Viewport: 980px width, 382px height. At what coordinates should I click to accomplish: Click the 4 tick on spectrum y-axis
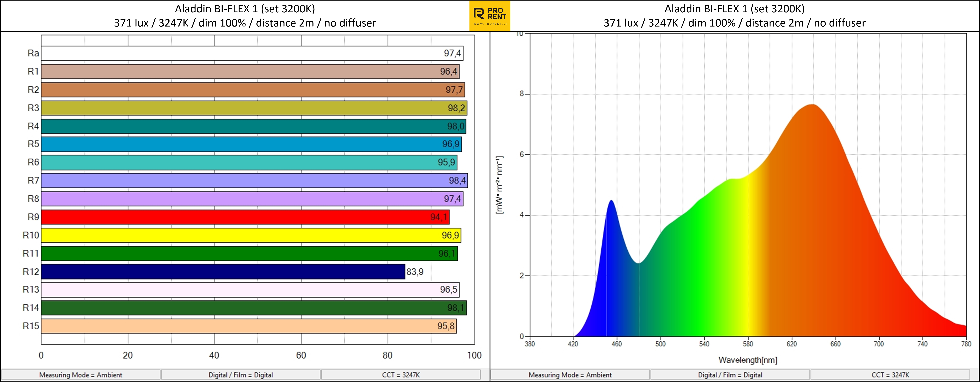(522, 215)
